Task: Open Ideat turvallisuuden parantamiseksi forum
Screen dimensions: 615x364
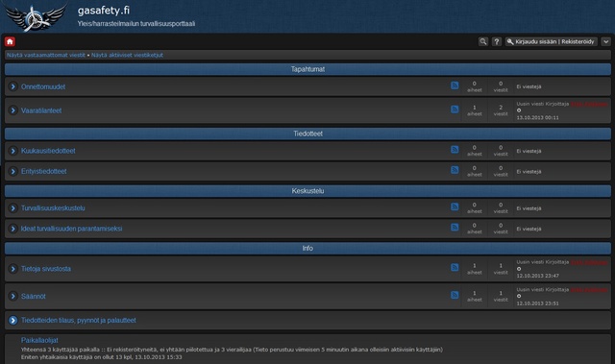Action: point(71,229)
